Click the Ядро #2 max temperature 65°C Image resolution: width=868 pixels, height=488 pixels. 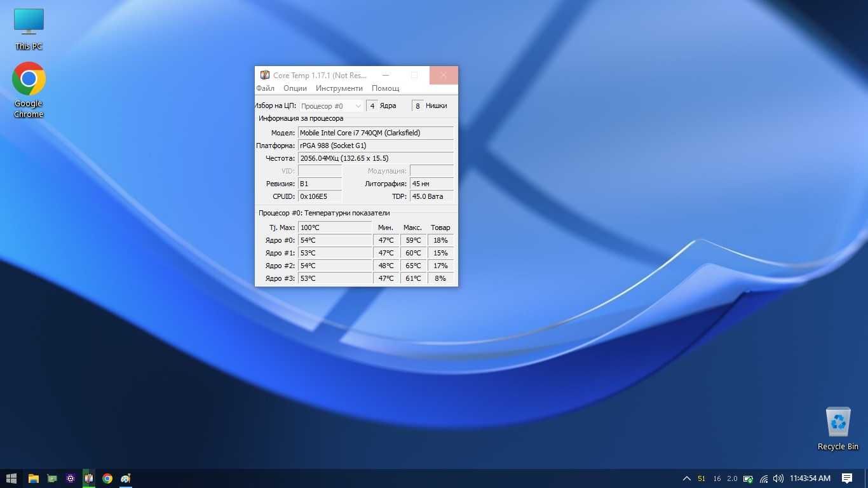tap(414, 266)
